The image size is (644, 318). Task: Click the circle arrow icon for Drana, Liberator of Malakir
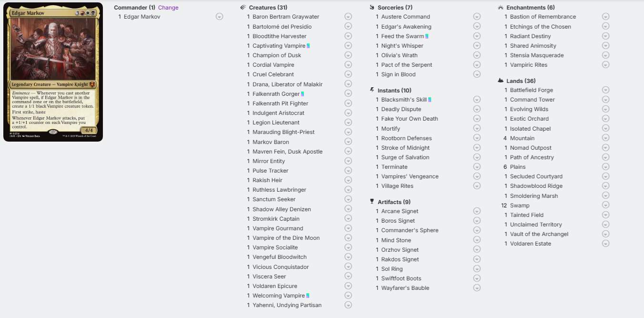click(348, 84)
